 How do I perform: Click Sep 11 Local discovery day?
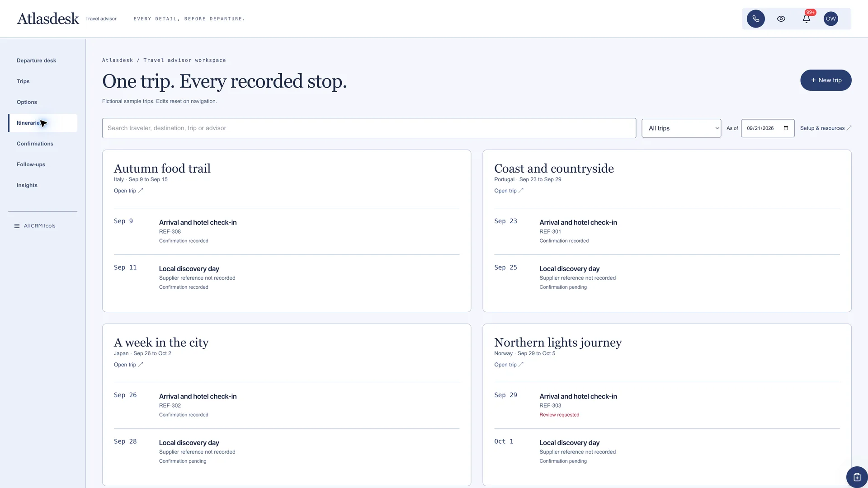[x=189, y=269]
